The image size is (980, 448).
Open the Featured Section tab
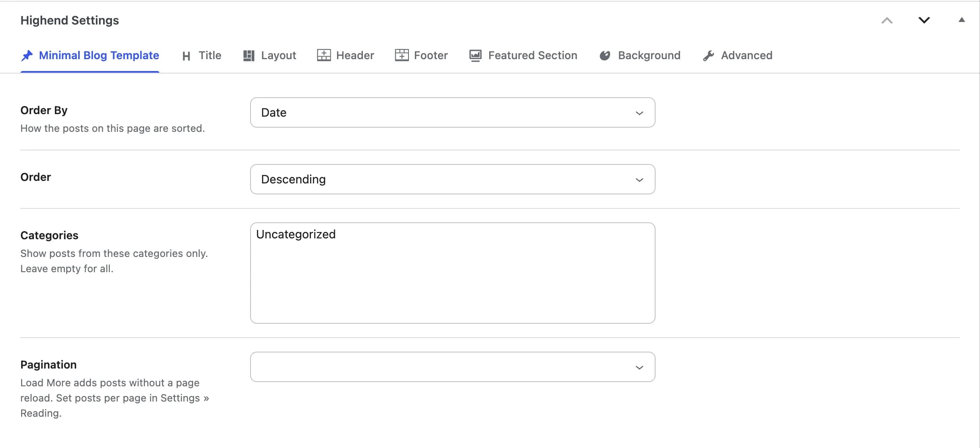pos(523,55)
